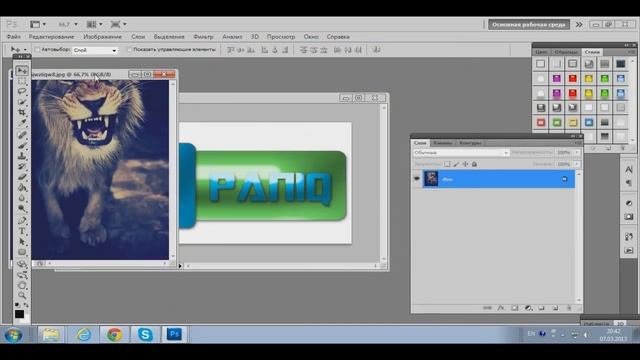Select the History Brush tool
The width and height of the screenshot is (640, 360).
tap(22, 167)
